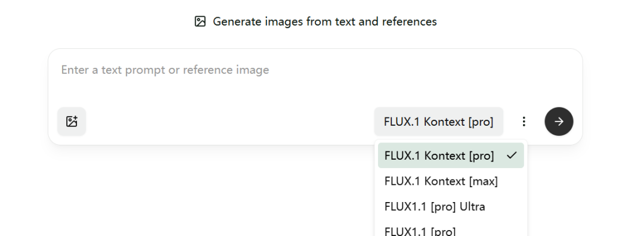The width and height of the screenshot is (644, 236).
Task: Click the 'max' label in the dropdown list
Action: click(485, 181)
